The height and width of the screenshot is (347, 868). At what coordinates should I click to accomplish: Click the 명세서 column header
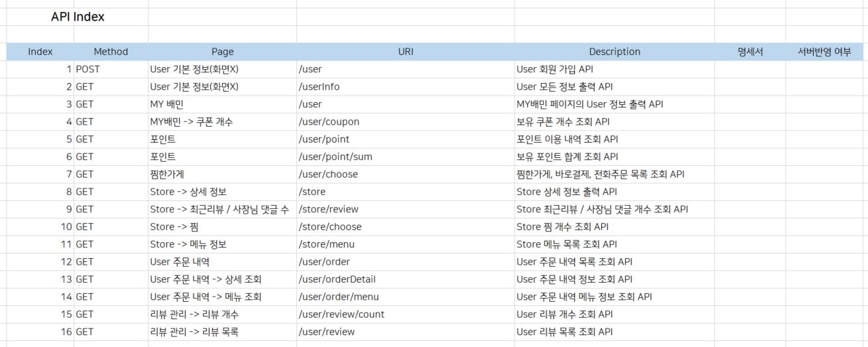click(x=750, y=52)
